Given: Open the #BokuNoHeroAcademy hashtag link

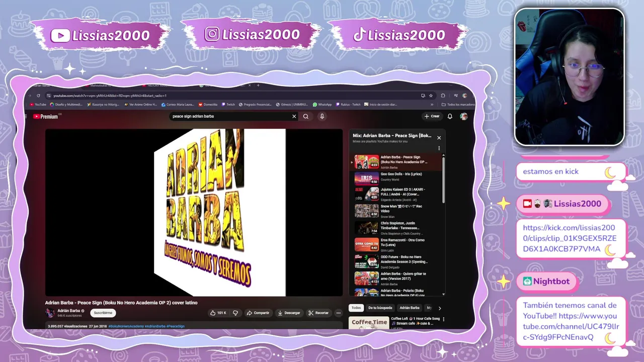Looking at the screenshot, I should point(126,326).
